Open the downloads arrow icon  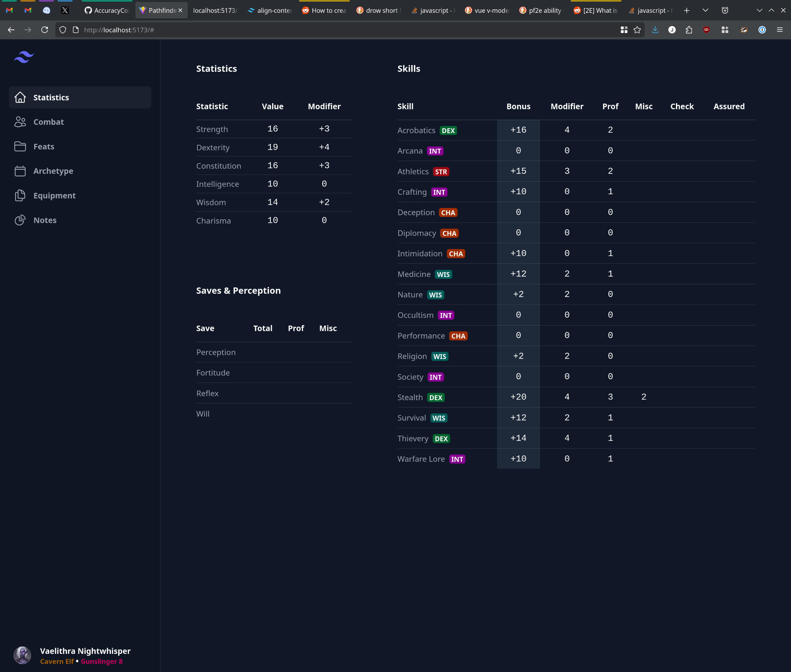pyautogui.click(x=655, y=30)
